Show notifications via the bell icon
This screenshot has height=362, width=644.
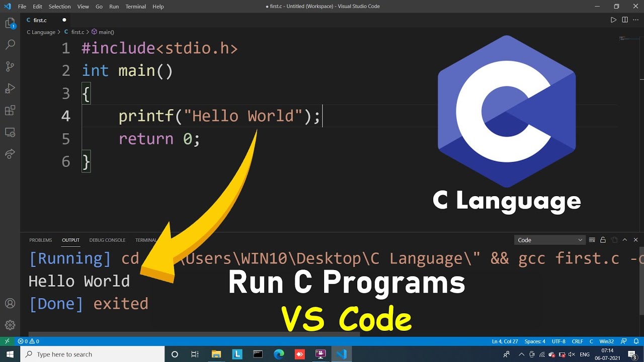click(635, 341)
